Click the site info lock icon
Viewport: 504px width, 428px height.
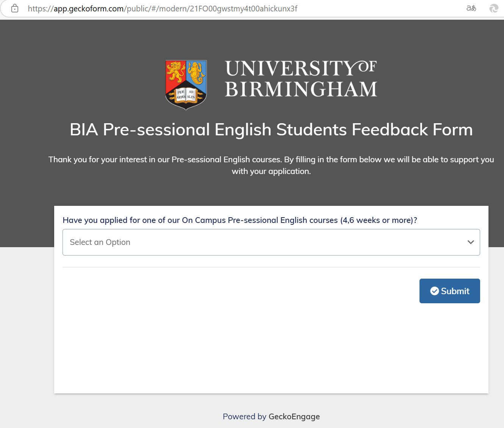click(x=15, y=8)
